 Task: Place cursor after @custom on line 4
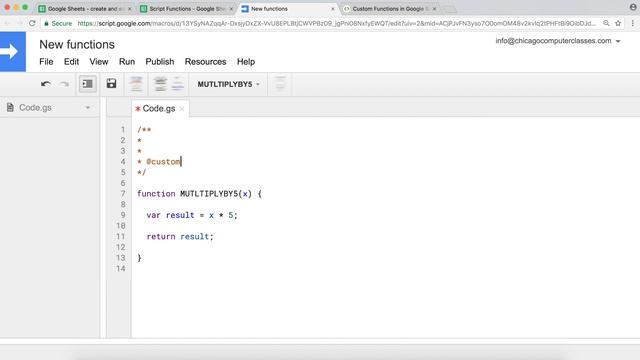click(x=181, y=162)
